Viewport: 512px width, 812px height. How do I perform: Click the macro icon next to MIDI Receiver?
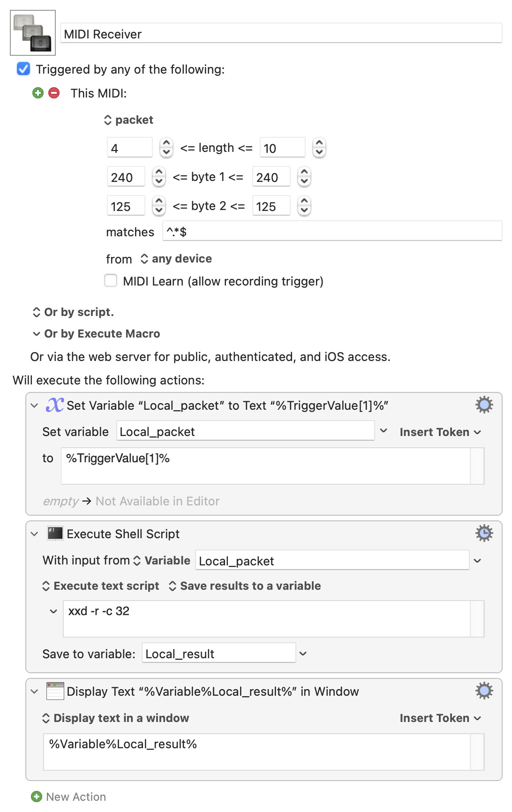[x=33, y=33]
